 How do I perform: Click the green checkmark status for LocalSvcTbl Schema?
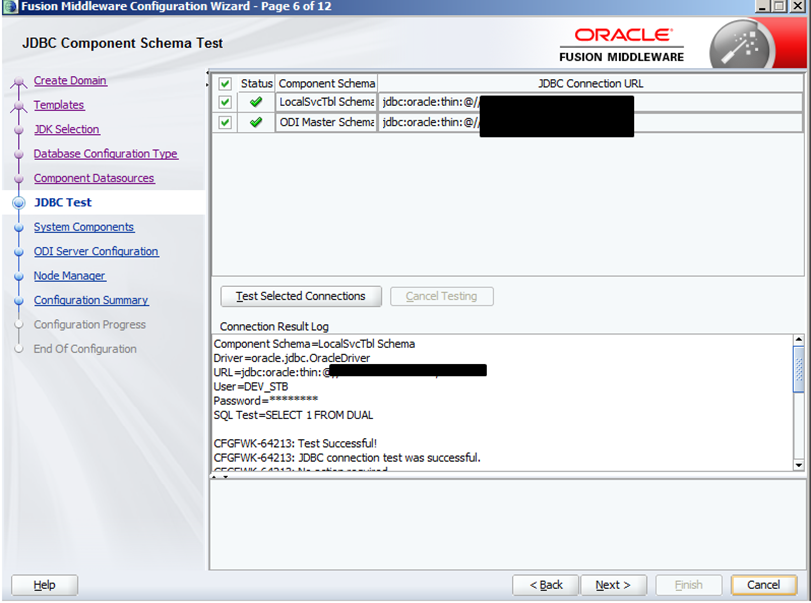[256, 102]
